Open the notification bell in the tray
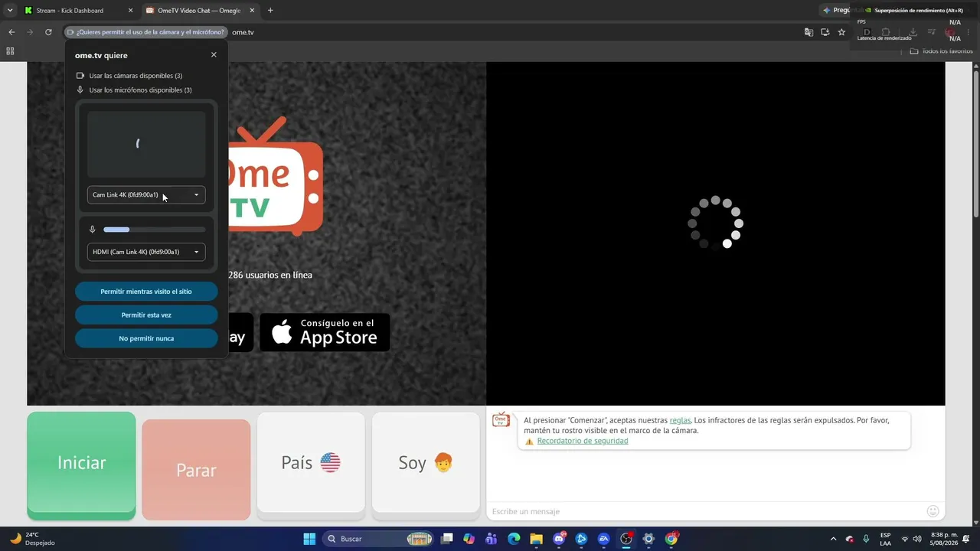 [965, 539]
